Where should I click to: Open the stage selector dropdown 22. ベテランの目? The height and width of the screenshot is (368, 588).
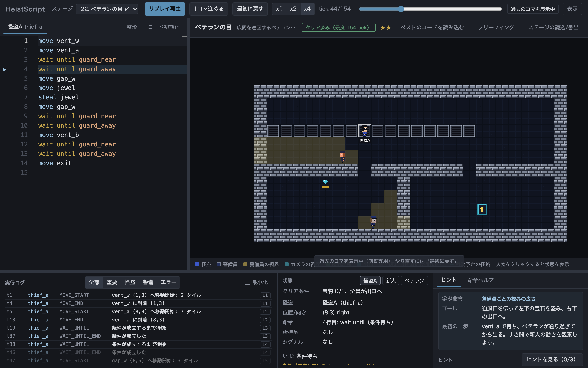point(107,9)
